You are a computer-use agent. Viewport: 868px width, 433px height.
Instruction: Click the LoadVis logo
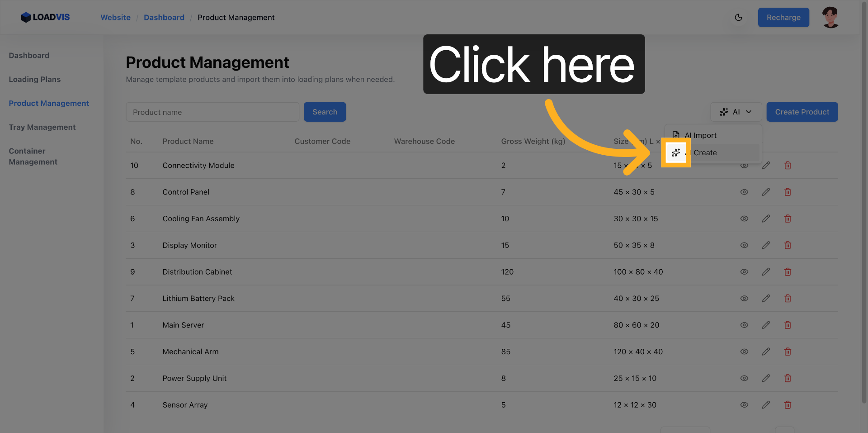[45, 18]
